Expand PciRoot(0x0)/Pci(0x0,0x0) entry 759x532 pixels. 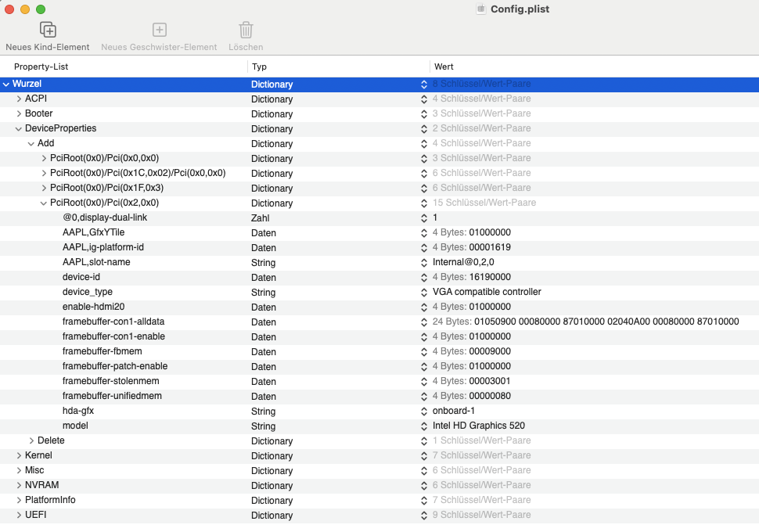pyautogui.click(x=44, y=158)
